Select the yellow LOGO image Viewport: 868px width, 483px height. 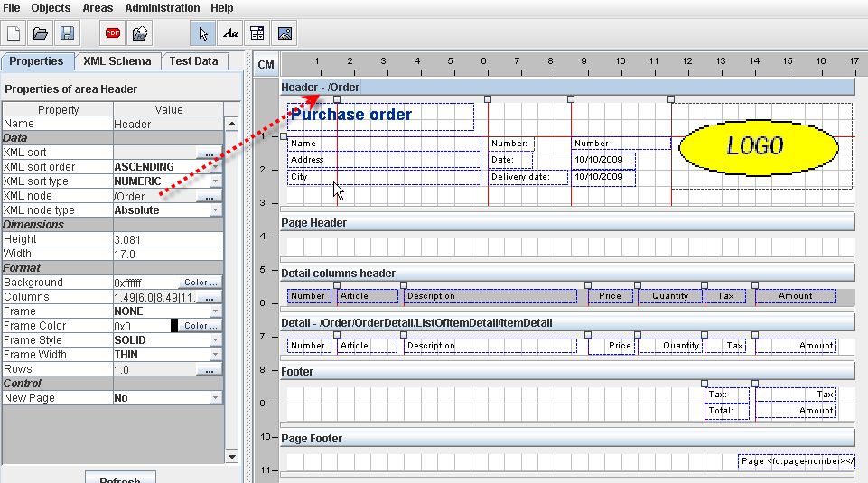759,147
